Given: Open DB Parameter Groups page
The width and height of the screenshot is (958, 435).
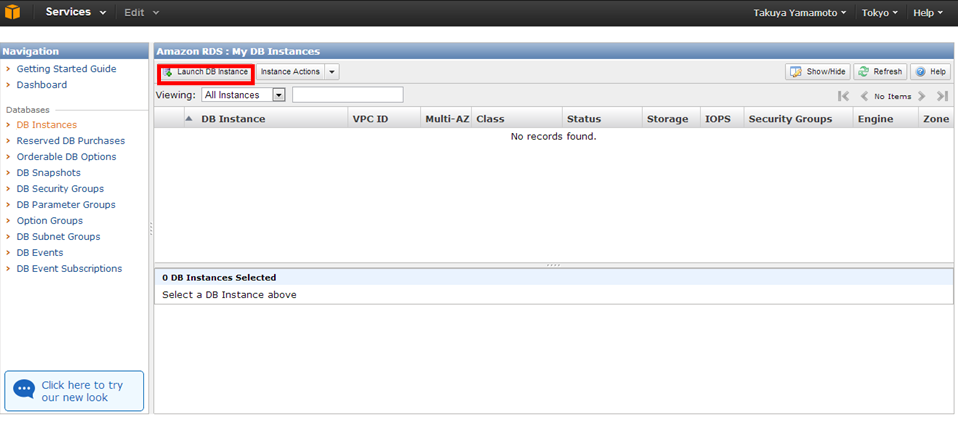Looking at the screenshot, I should point(65,204).
